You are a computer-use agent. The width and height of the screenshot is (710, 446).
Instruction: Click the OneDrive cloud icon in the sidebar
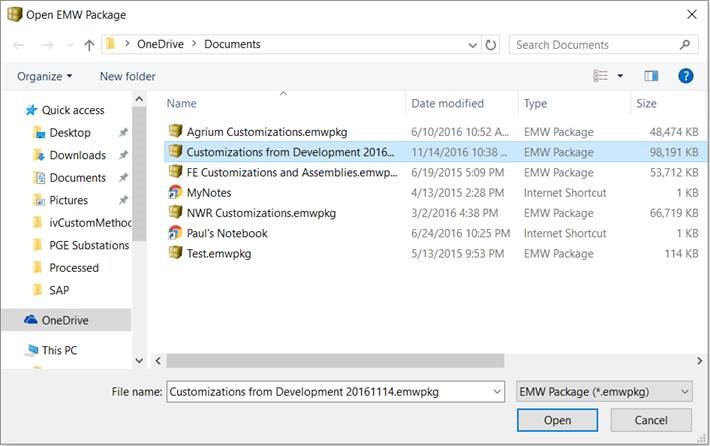click(x=31, y=320)
